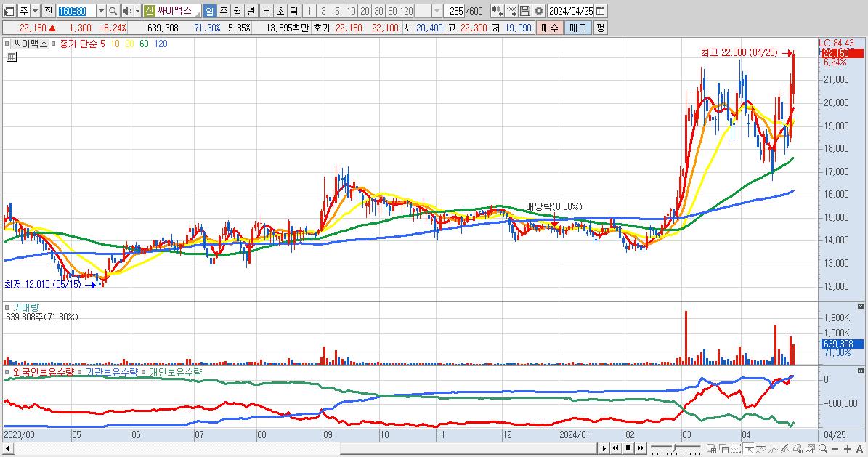Close the holdings panel with its X icon
868x457 pixels.
click(860, 371)
